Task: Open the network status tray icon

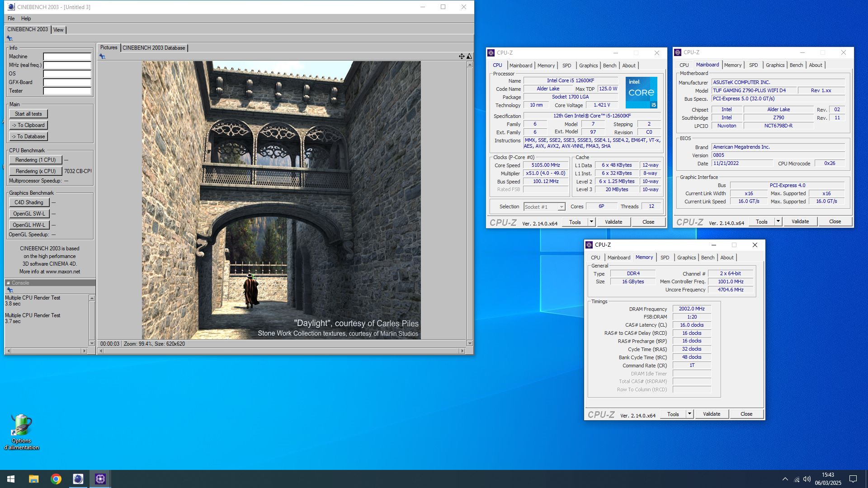Action: (797, 479)
